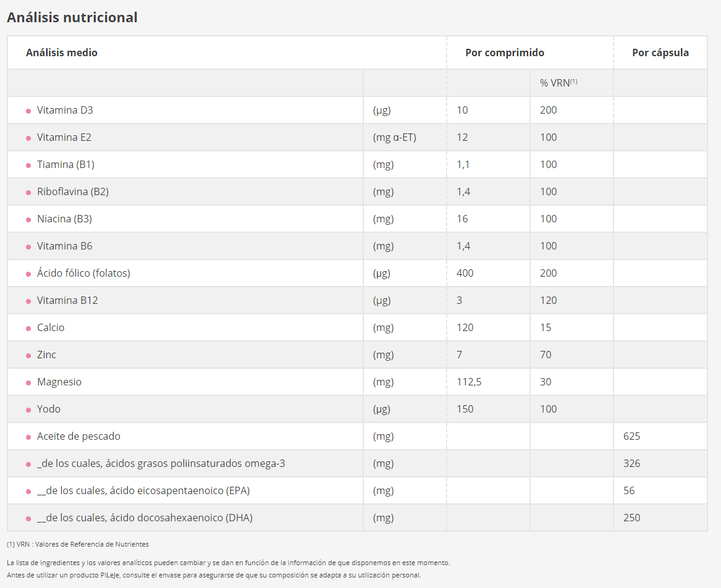Click the 'Por comprimido' column header

pos(504,52)
